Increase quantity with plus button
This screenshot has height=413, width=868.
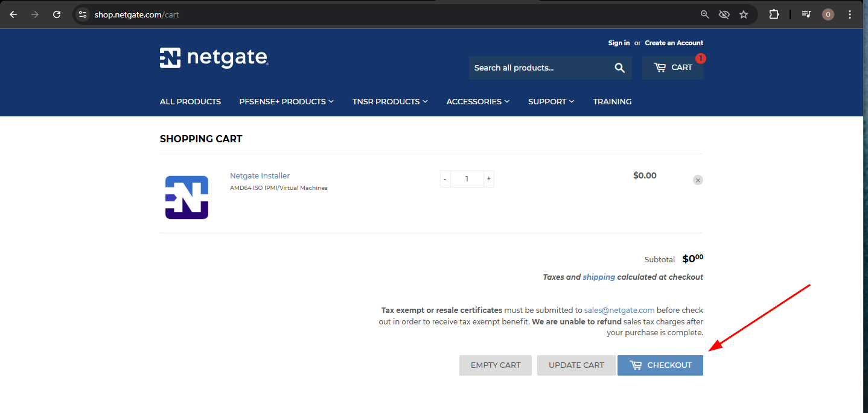(489, 179)
